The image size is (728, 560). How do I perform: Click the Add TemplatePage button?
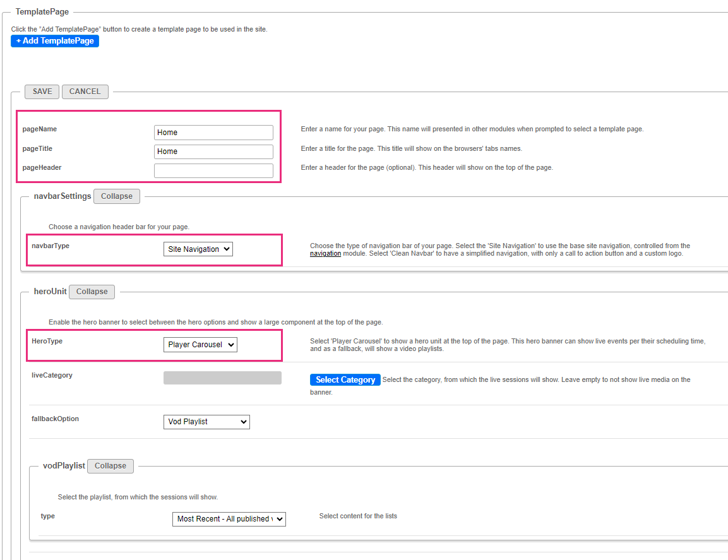(55, 41)
